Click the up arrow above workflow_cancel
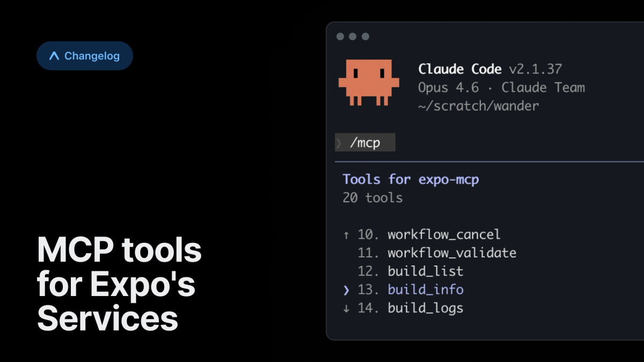Viewport: 644px width, 362px height. tap(346, 234)
